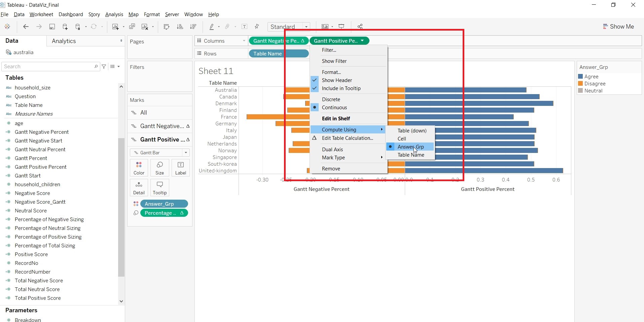Click the Show Me button
The image size is (644, 322).
618,27
